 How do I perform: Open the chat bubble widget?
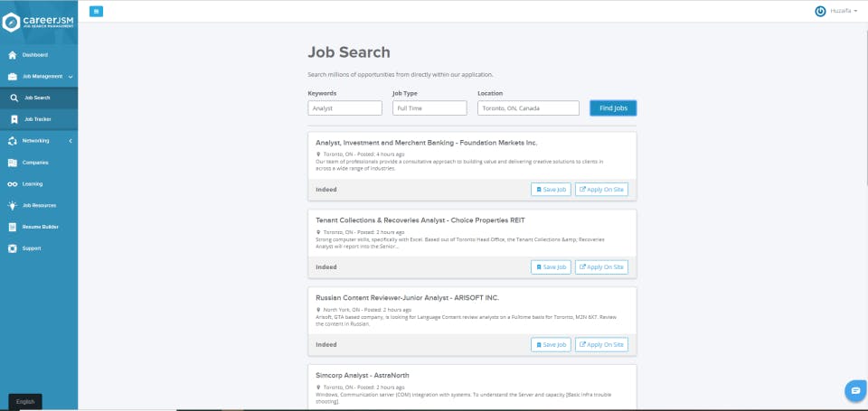click(x=854, y=390)
